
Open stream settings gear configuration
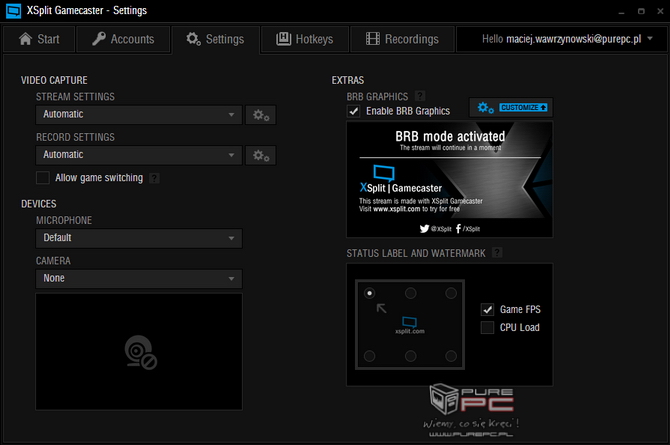click(261, 115)
